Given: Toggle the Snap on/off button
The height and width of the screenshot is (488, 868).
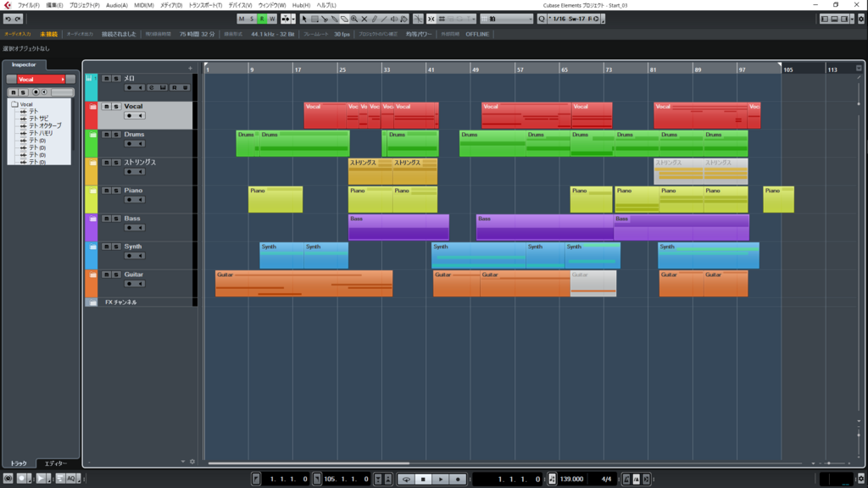Looking at the screenshot, I should [431, 19].
